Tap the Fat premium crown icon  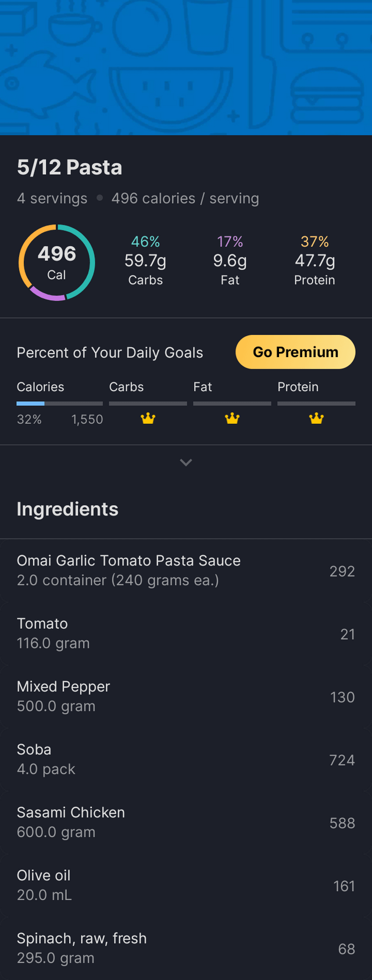coord(232,418)
